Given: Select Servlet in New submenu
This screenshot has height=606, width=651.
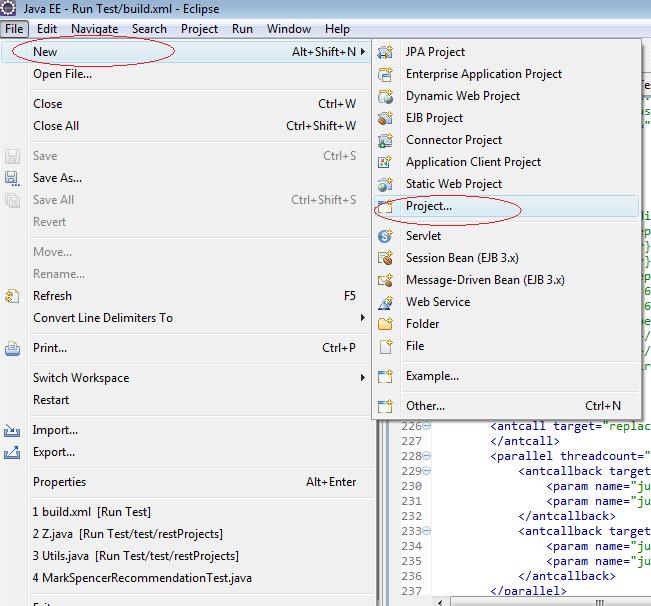Looking at the screenshot, I should [507, 236].
